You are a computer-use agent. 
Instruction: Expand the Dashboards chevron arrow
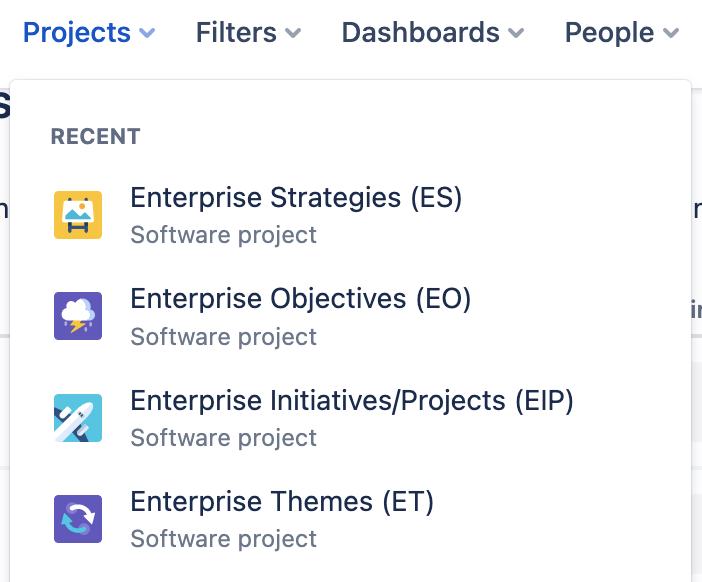pos(516,33)
